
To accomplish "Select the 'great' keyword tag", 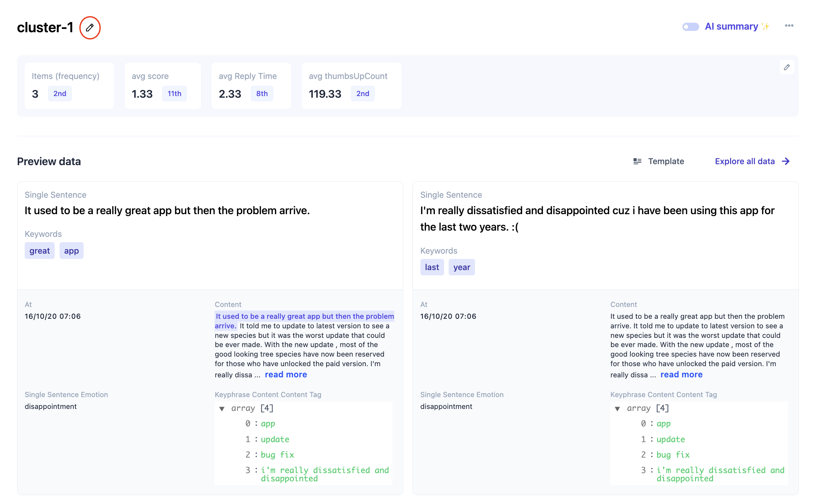I will 40,251.
